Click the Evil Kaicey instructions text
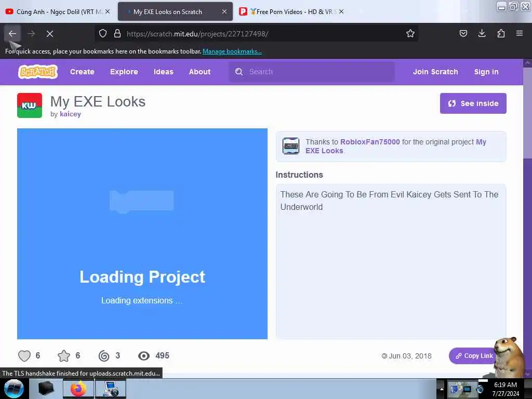The width and height of the screenshot is (532, 399). pyautogui.click(x=389, y=201)
